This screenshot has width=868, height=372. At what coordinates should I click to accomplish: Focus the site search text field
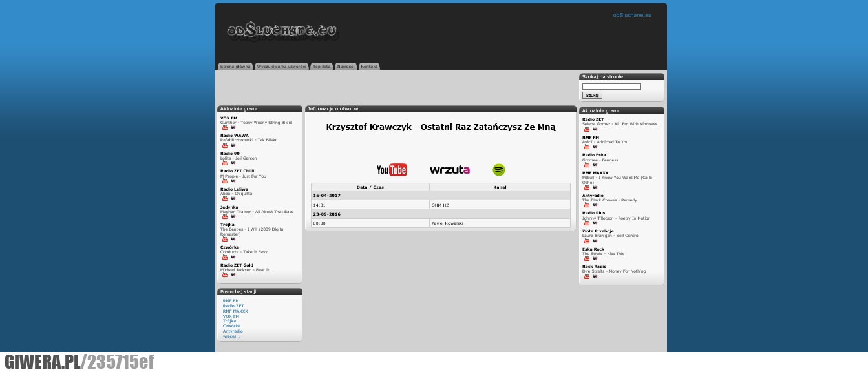click(x=611, y=87)
